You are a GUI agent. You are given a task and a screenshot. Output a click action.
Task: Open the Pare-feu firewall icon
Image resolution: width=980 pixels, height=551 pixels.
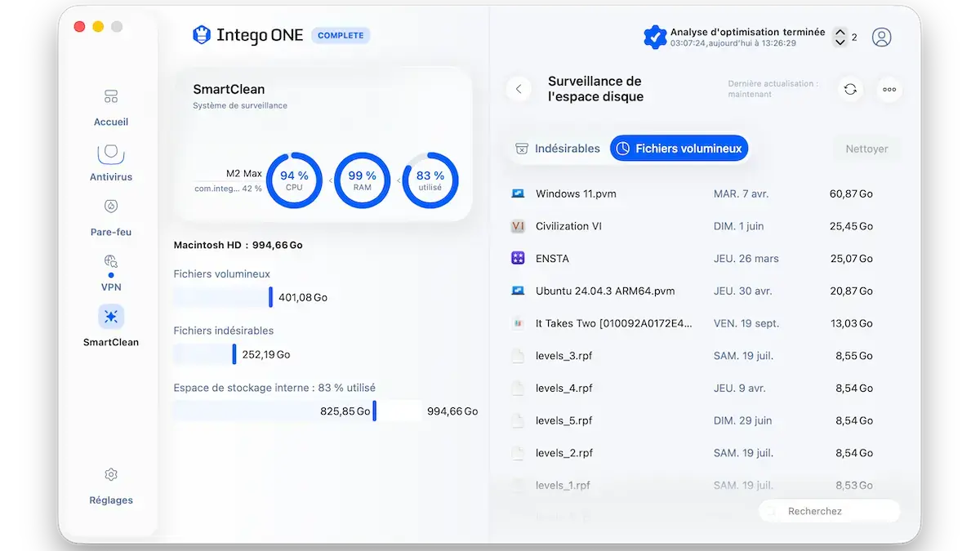pyautogui.click(x=111, y=207)
